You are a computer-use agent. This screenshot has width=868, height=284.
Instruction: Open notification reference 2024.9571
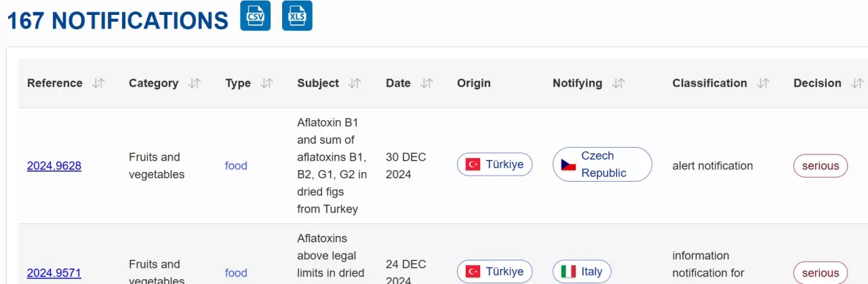[54, 273]
